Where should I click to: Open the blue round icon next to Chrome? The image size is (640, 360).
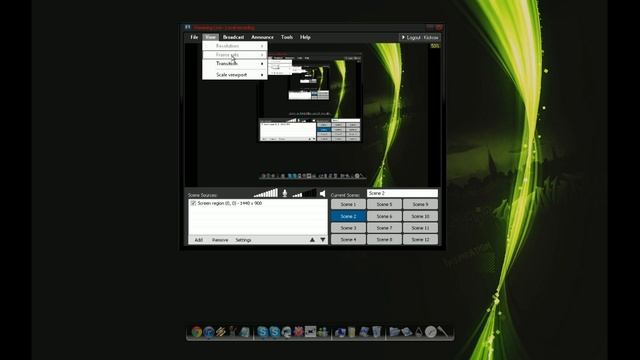[x=209, y=332]
